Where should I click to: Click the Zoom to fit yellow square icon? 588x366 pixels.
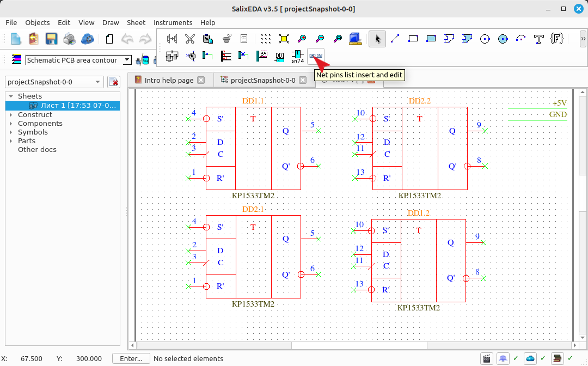click(x=284, y=39)
